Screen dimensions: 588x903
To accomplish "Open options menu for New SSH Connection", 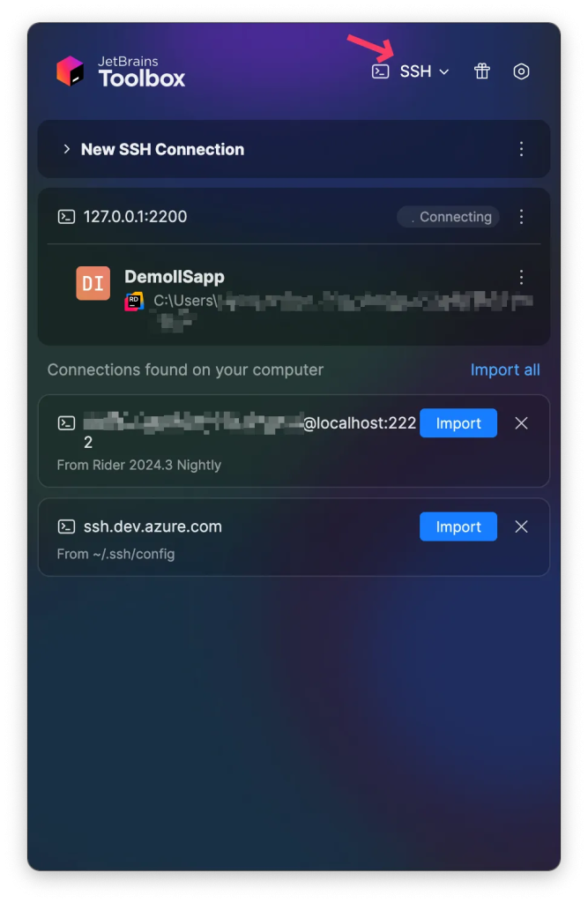I will pyautogui.click(x=521, y=149).
